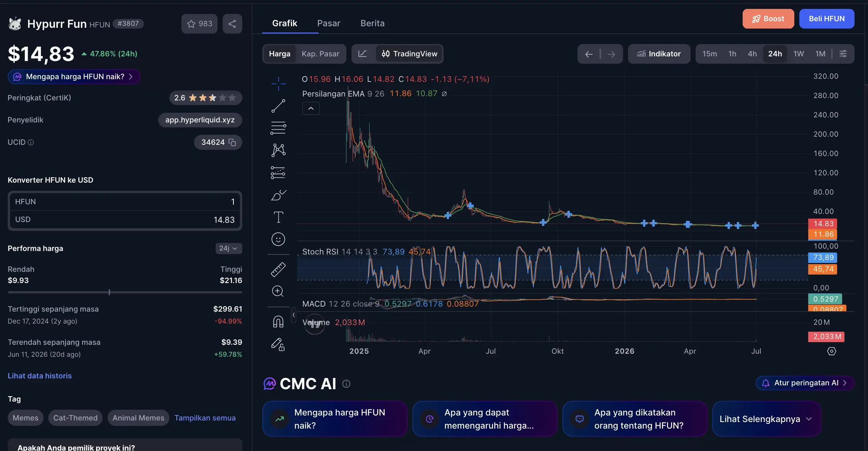Open CertiK rating 2.6 stars badge
Viewport: 868px width, 451px height.
click(x=206, y=98)
